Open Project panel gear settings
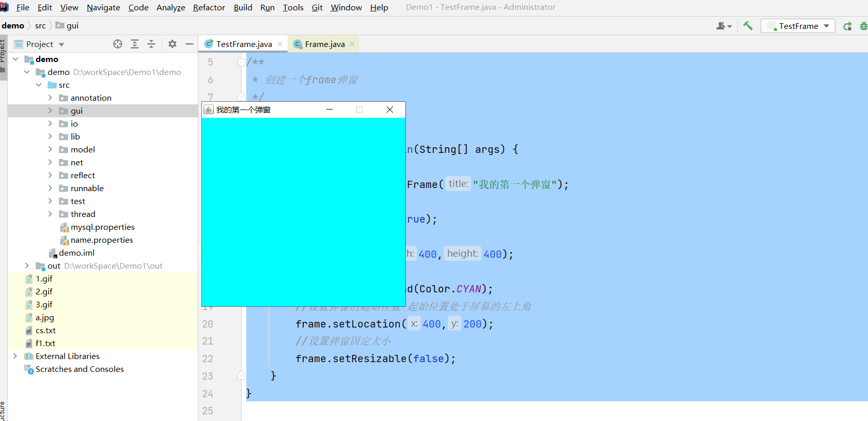 coord(172,44)
